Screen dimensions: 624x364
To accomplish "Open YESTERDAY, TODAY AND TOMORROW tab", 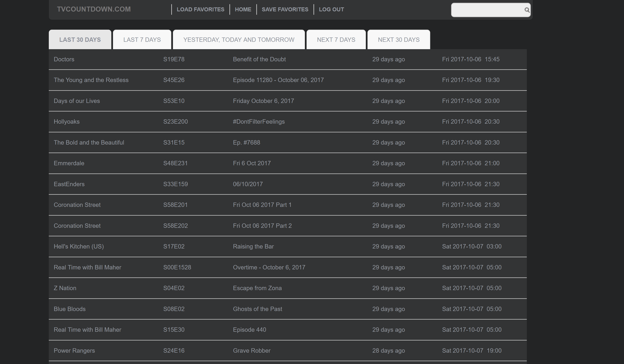I will click(x=239, y=40).
